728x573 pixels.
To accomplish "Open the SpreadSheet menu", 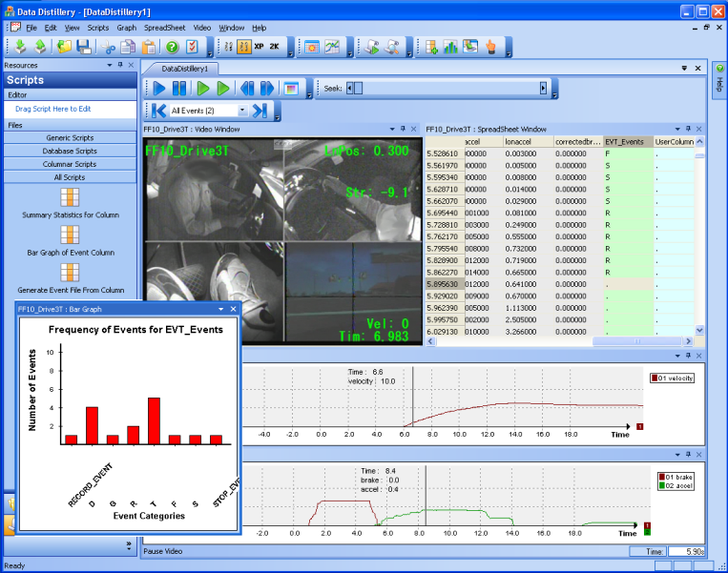I will click(164, 28).
